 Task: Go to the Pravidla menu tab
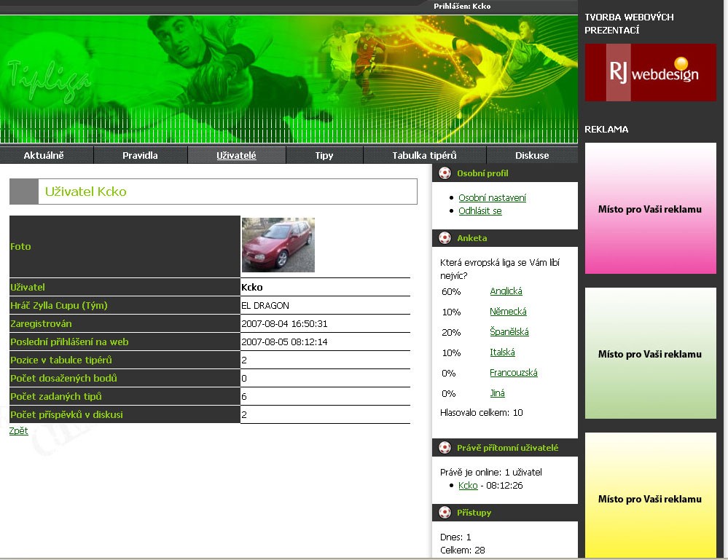click(140, 155)
